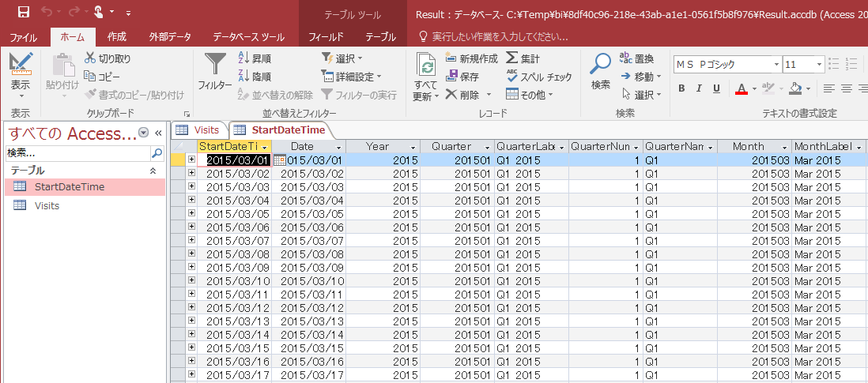Sort descending with 降順
The width and height of the screenshot is (868, 383).
pos(255,77)
